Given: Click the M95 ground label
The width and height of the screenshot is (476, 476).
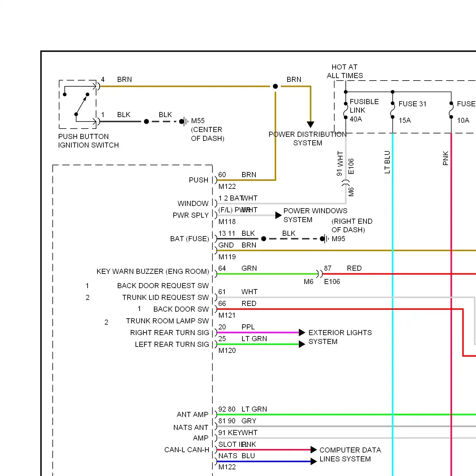Looking at the screenshot, I should point(338,239).
